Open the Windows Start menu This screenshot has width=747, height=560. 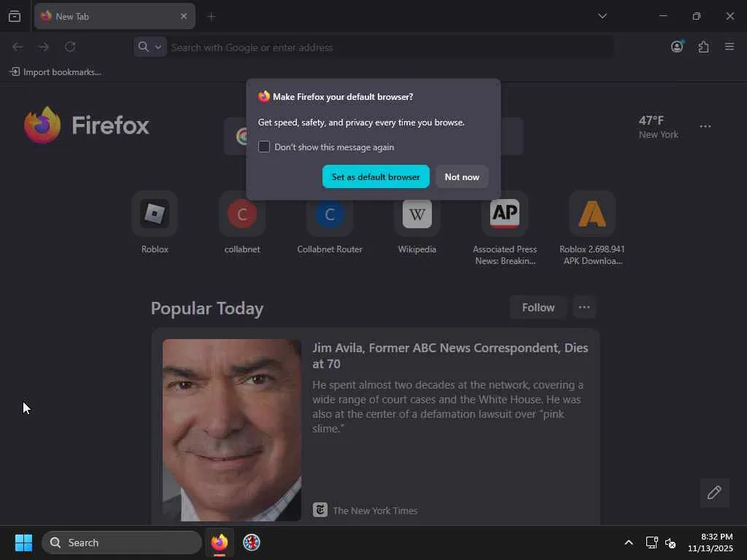click(23, 542)
